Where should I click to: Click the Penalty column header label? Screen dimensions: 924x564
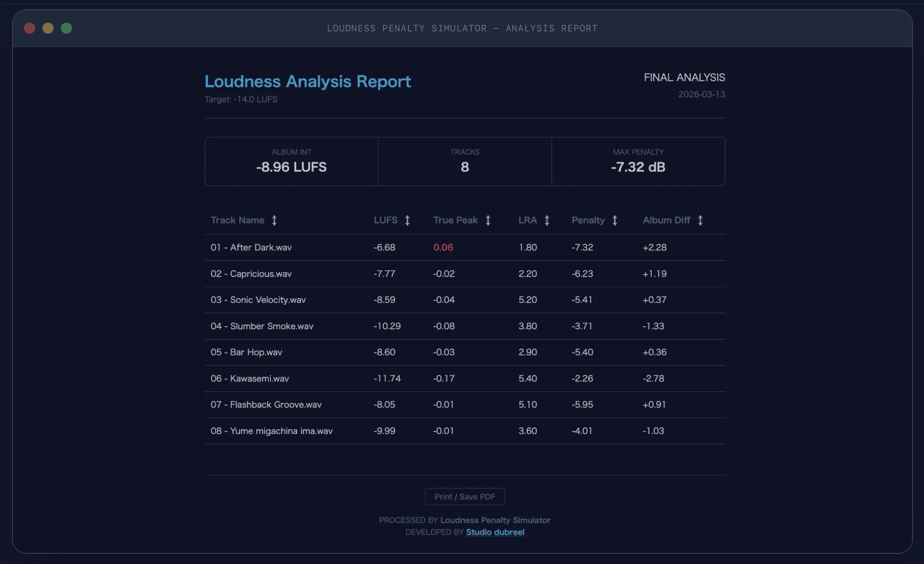[588, 221]
